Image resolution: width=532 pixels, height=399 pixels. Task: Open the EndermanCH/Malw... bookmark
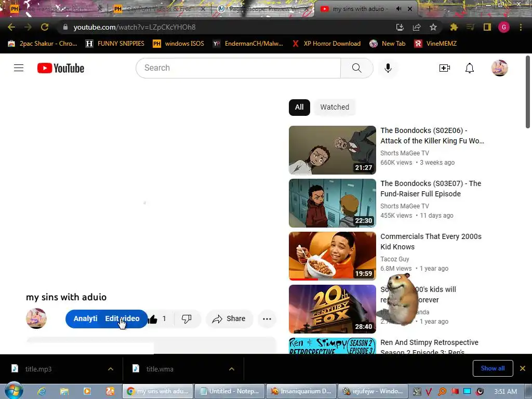coord(248,44)
